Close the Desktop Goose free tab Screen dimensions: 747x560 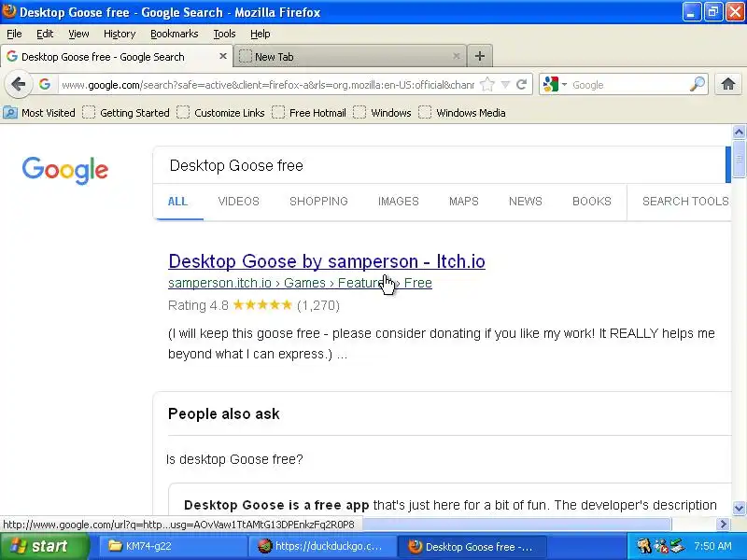[x=222, y=56]
